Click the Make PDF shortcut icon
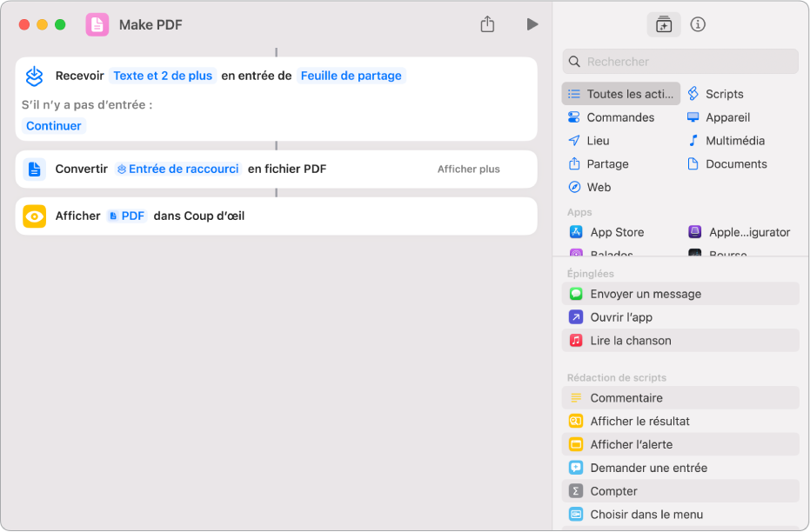The width and height of the screenshot is (810, 532). point(97,24)
